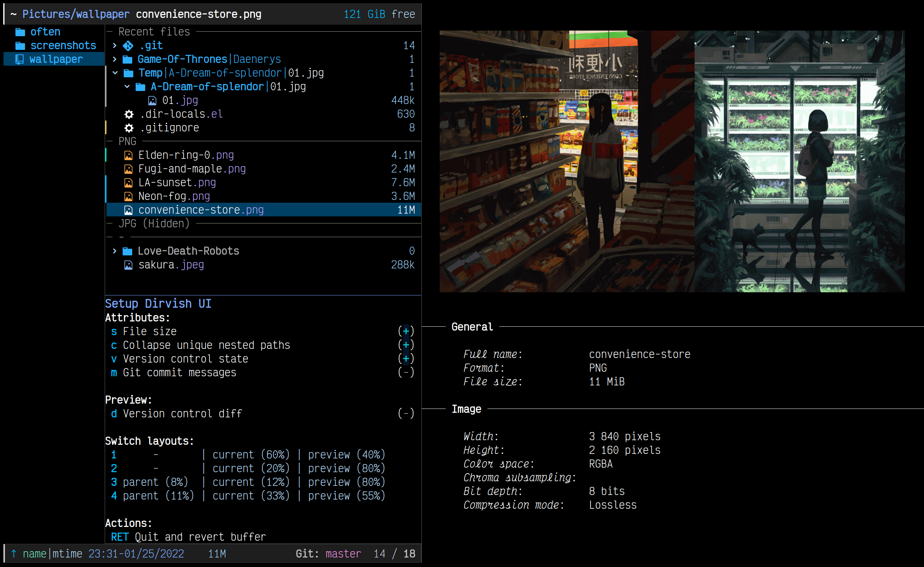The width and height of the screenshot is (924, 567).
Task: Click the image file icon beside sakura.jpeg
Action: (x=128, y=265)
